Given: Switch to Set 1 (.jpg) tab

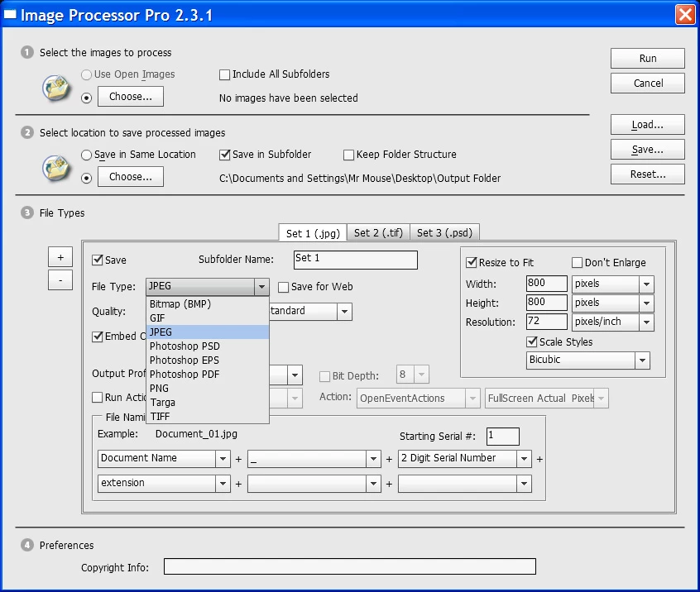Looking at the screenshot, I should [x=313, y=233].
